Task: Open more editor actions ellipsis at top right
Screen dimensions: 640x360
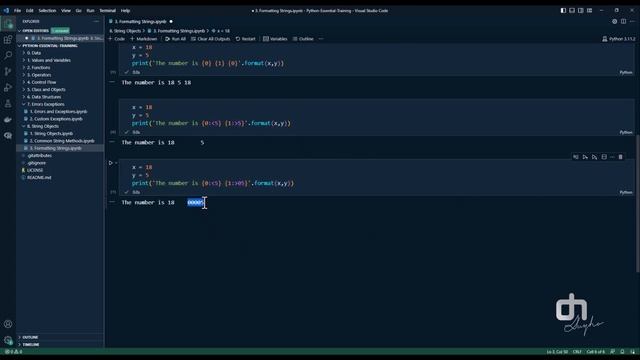Action: (x=632, y=21)
